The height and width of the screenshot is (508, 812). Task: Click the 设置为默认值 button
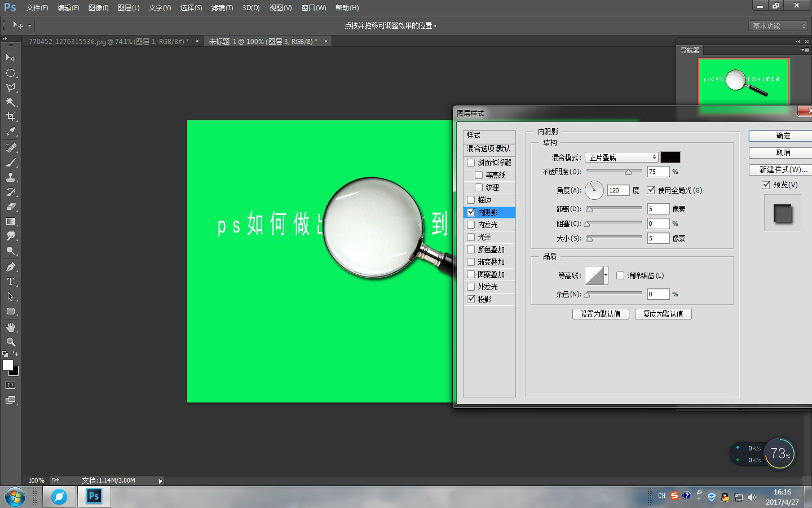[601, 314]
